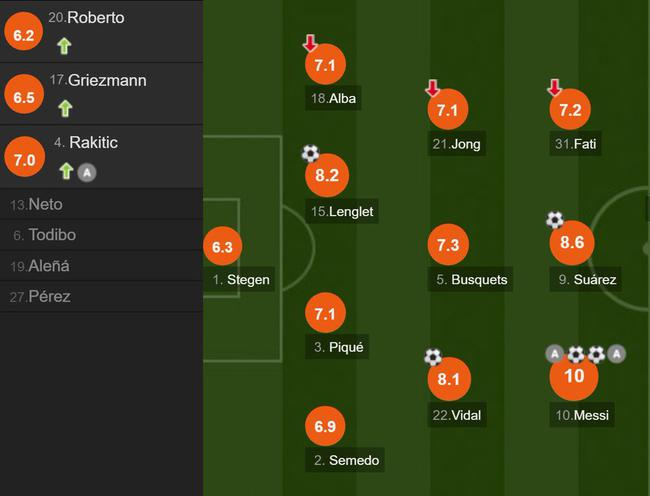Click the green substituted-on arrow under Roberto
Viewport: 650px width, 496px height.
pos(65,45)
